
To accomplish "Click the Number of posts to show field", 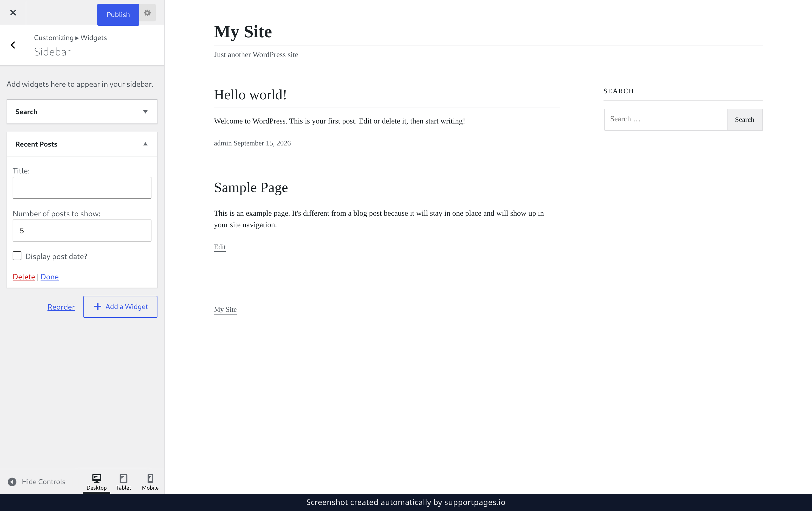I will click(x=82, y=230).
